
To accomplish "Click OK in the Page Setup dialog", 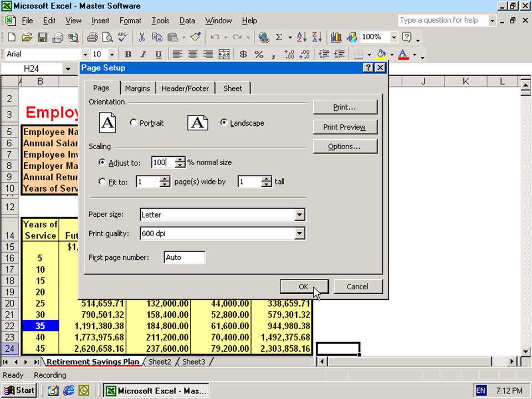I will [x=304, y=287].
